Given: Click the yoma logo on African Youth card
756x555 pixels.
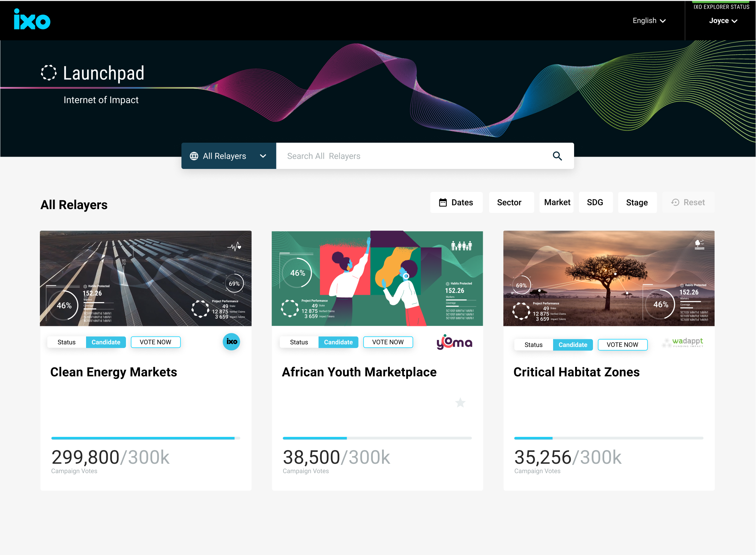Looking at the screenshot, I should tap(454, 342).
